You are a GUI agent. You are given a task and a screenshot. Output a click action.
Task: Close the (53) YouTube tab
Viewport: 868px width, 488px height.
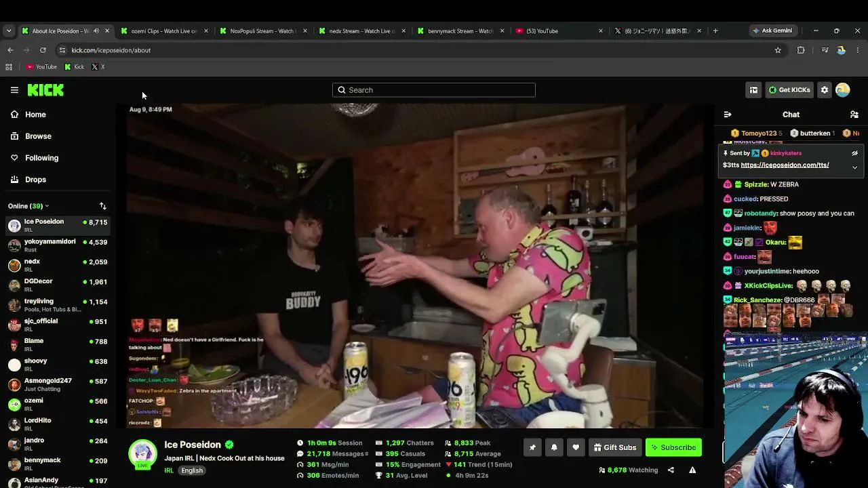(x=600, y=30)
